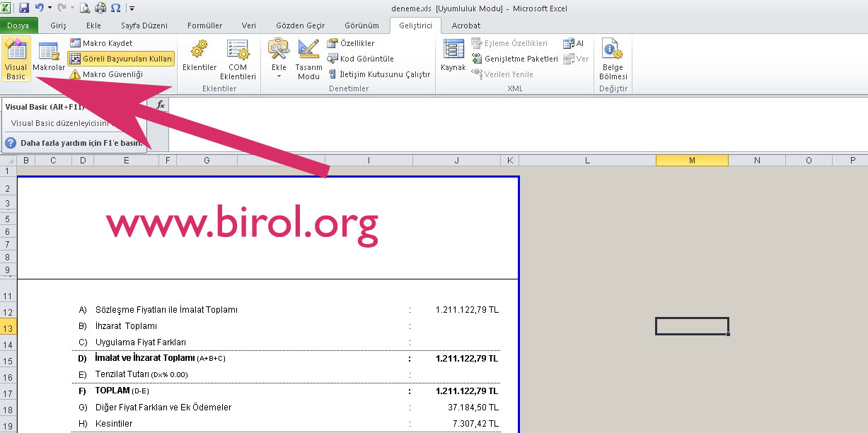The height and width of the screenshot is (433, 868).
Task: Switch to the Formüller tab
Action: point(205,25)
